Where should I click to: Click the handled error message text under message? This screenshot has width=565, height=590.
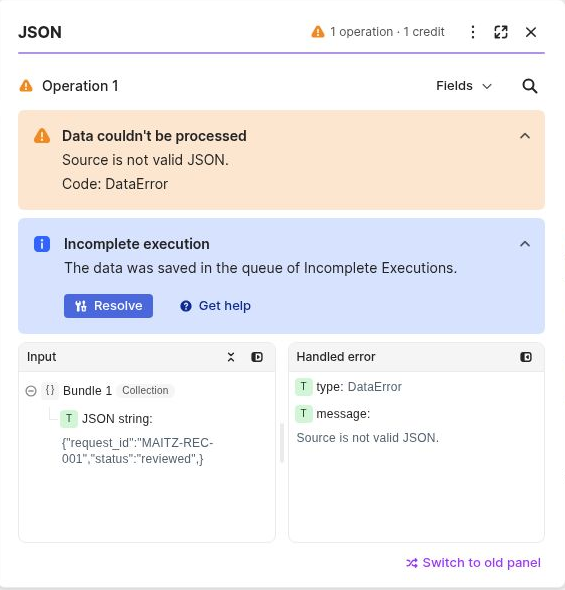368,438
